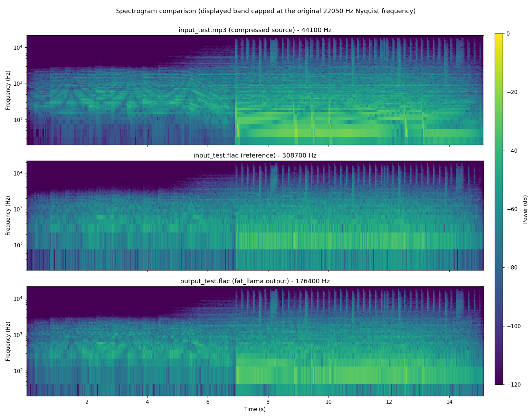This screenshot has width=532, height=418.
Task: Click the time axis tick label "2"
Action: coord(87,402)
